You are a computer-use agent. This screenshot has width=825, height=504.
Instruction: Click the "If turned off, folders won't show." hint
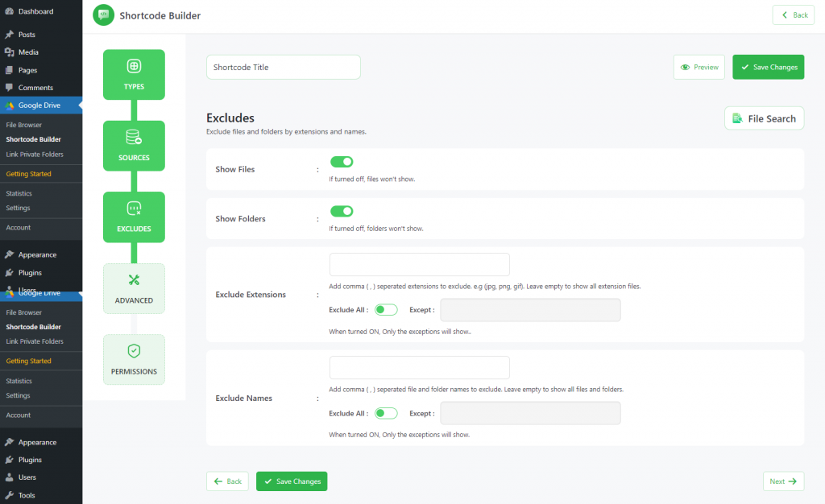coord(376,229)
